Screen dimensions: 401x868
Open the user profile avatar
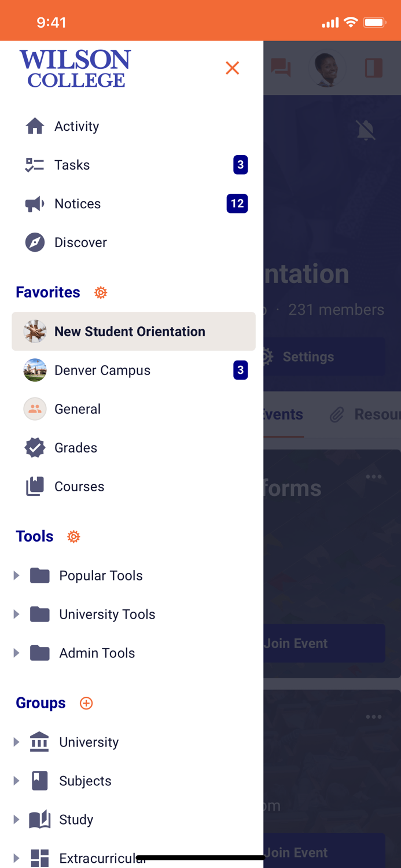click(x=327, y=68)
